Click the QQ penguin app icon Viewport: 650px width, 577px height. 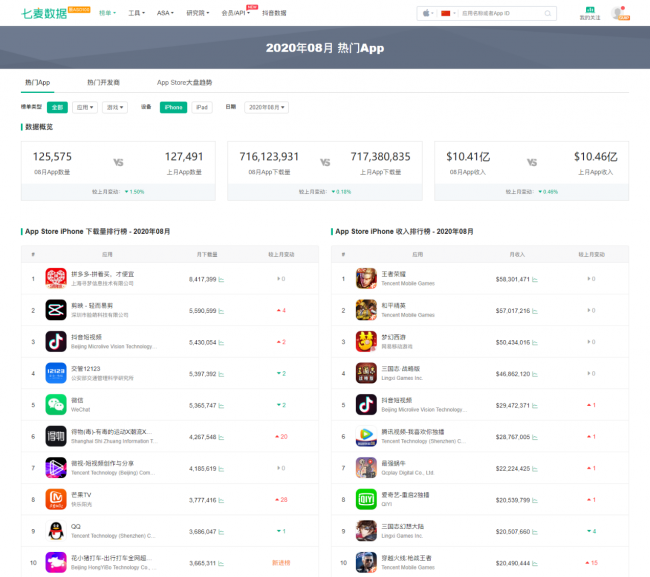[x=56, y=531]
